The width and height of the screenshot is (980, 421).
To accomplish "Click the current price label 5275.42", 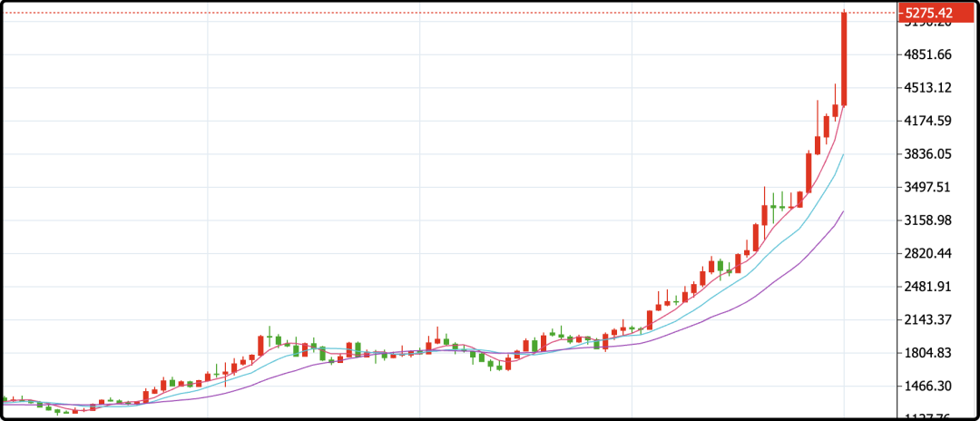I will 936,13.
